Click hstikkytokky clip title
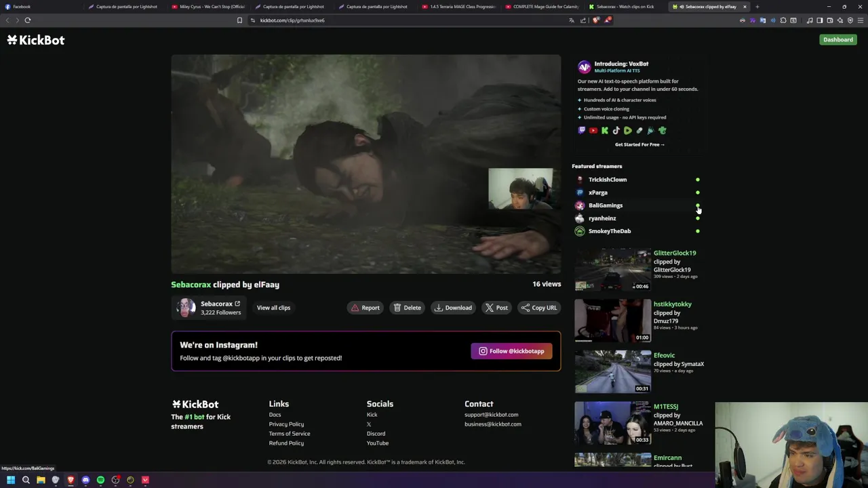868x488 pixels. point(673,304)
